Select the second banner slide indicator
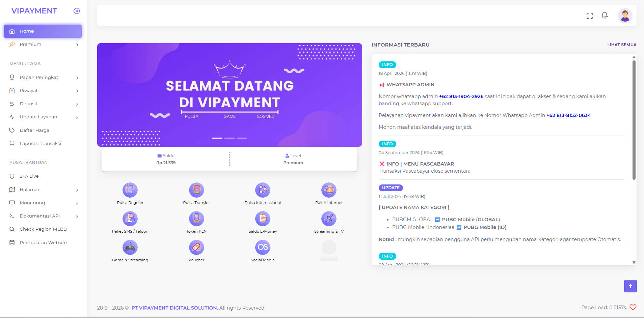The image size is (644, 318). point(230,138)
